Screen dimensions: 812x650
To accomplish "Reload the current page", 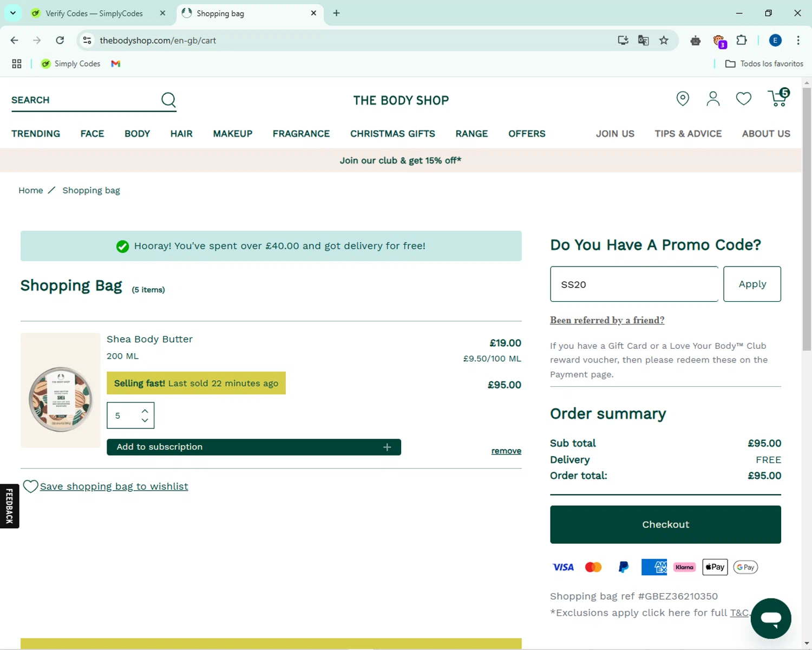I will [x=60, y=40].
